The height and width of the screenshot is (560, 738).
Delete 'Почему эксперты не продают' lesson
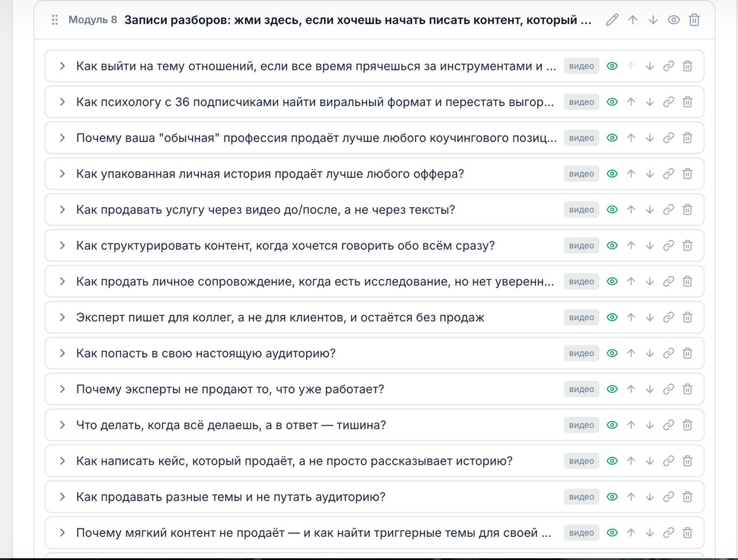[x=687, y=389]
